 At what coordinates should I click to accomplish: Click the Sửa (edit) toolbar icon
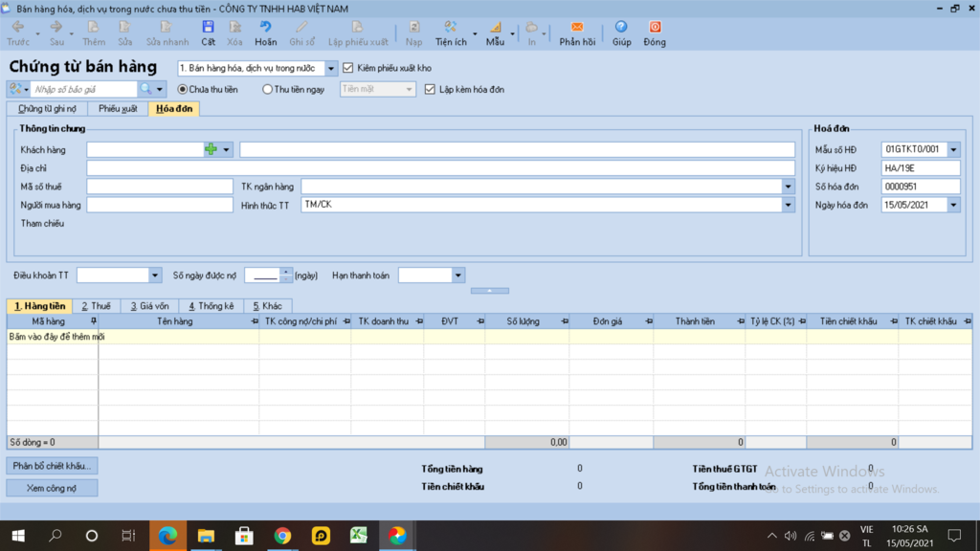point(125,27)
